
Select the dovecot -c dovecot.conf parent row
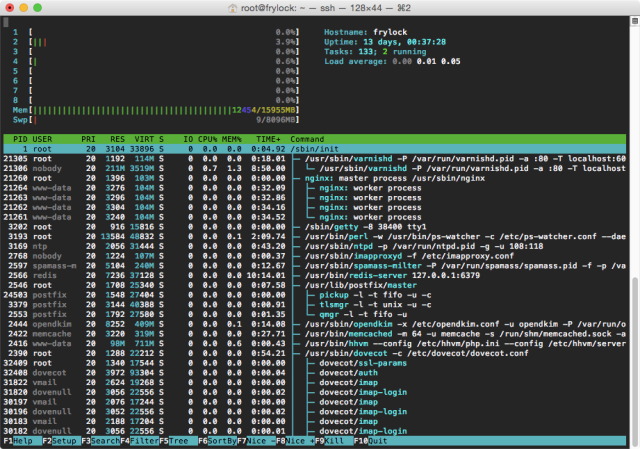point(314,353)
